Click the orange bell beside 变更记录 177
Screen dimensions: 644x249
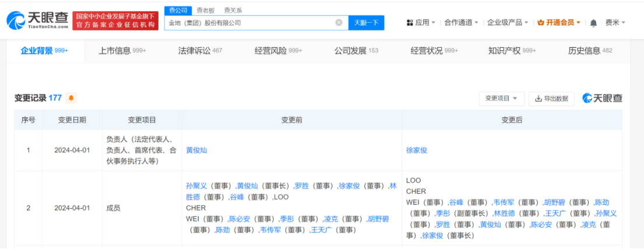(x=71, y=98)
